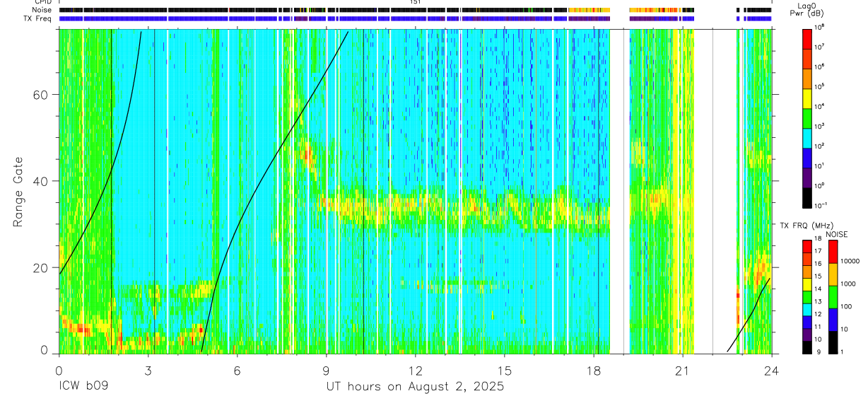Click the 10^4 Lag0 Pwr colorbar label
Screen dimensions: 868x401
pyautogui.click(x=819, y=106)
